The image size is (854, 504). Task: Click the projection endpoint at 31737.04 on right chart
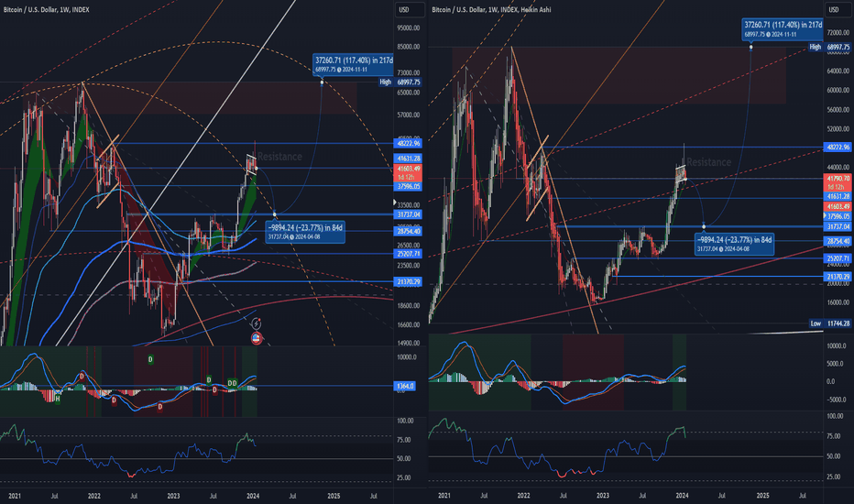[704, 226]
